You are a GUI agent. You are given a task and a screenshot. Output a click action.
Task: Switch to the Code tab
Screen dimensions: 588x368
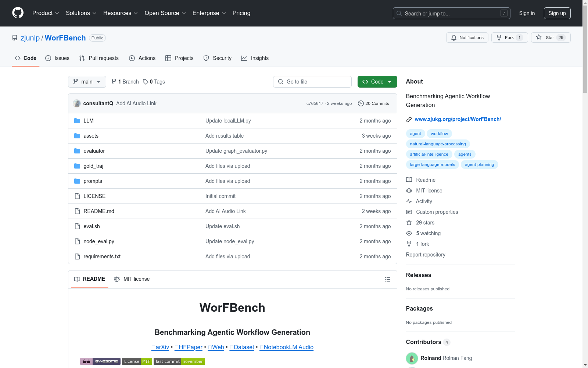pyautogui.click(x=26, y=58)
